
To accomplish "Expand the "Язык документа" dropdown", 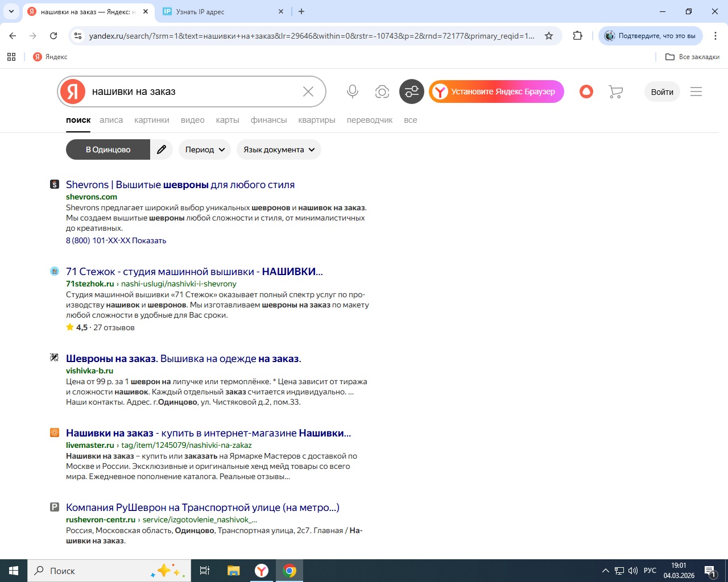I will pos(279,149).
